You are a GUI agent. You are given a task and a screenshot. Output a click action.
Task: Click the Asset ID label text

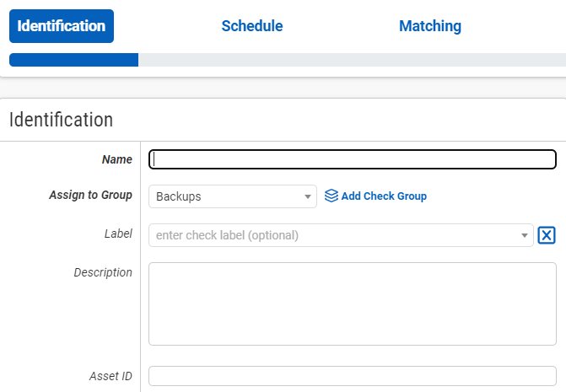111,376
